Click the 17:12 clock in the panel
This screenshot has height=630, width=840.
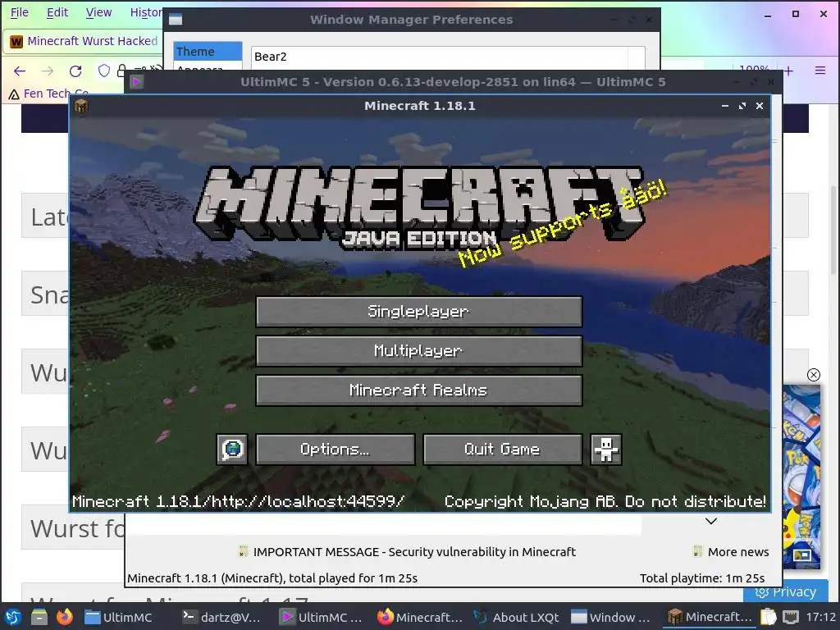[820, 617]
